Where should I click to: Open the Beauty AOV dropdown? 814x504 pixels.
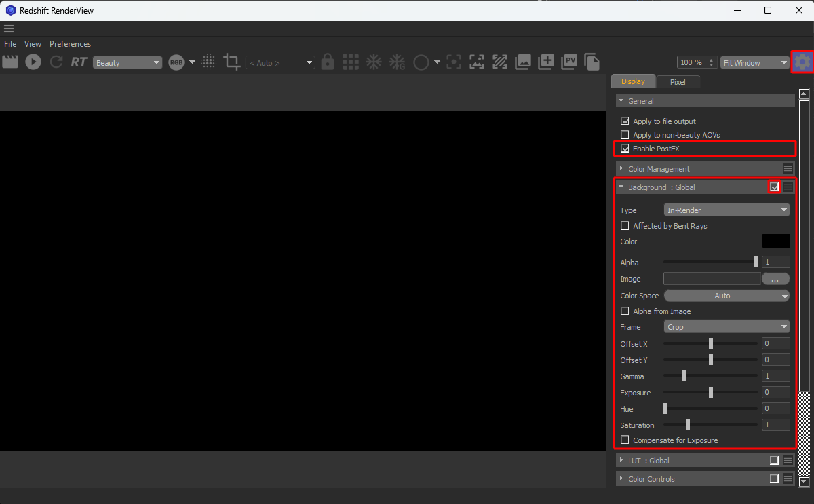point(128,63)
